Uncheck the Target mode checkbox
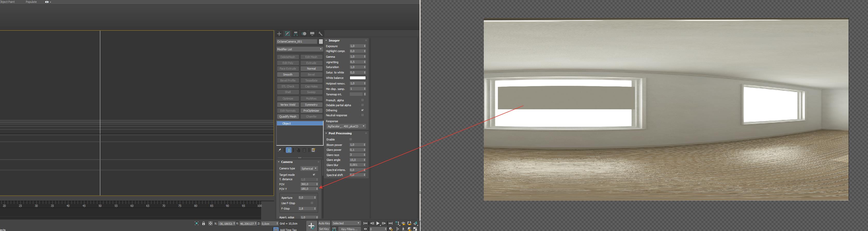The width and height of the screenshot is (868, 231). click(x=314, y=175)
